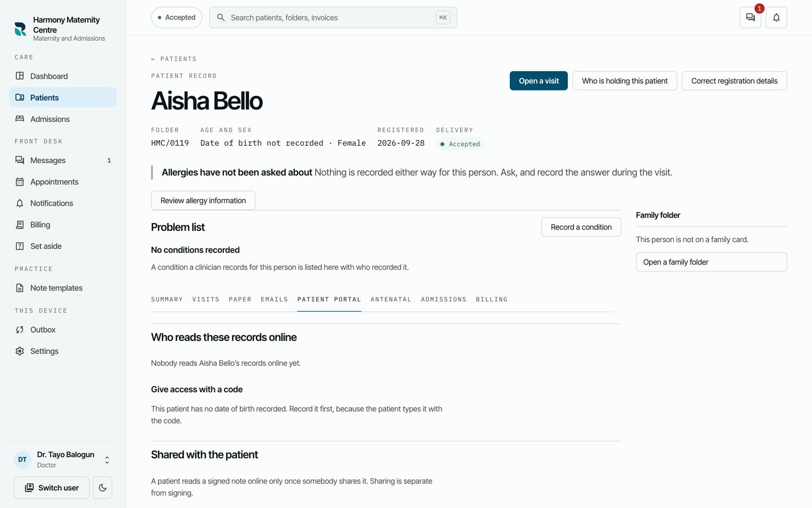812x508 pixels.
Task: Open the Outbox sync icon
Action: [20, 330]
